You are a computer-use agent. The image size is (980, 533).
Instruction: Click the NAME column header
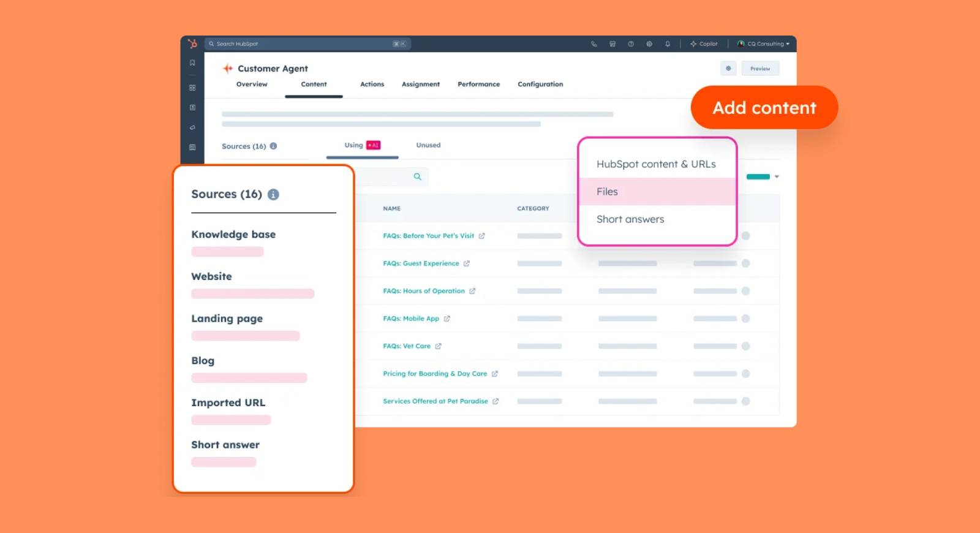click(x=391, y=209)
